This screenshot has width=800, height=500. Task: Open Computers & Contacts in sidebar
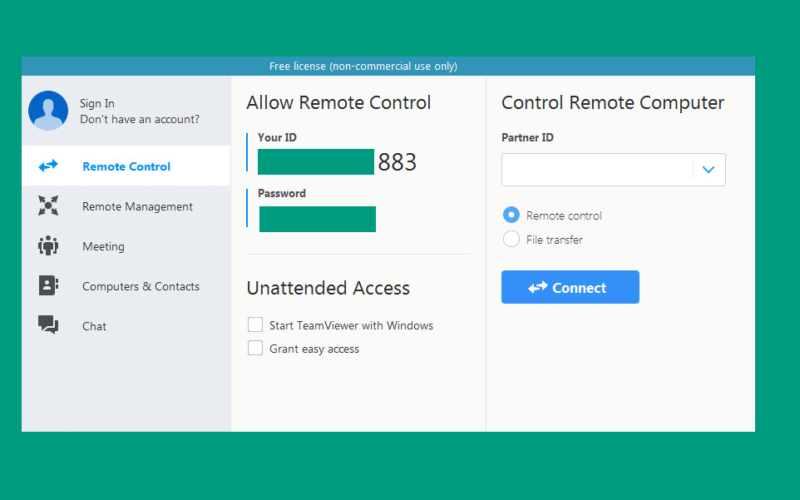coord(126,286)
